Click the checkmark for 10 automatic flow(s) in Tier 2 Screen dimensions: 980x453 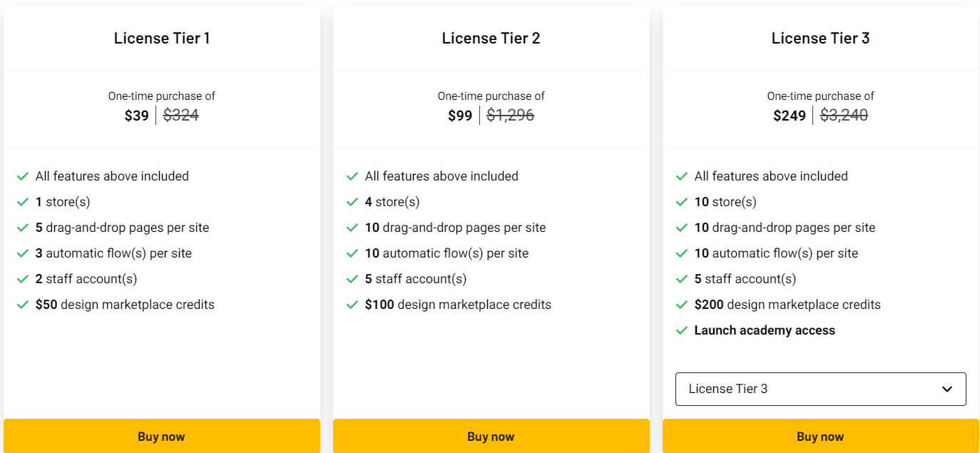point(352,253)
